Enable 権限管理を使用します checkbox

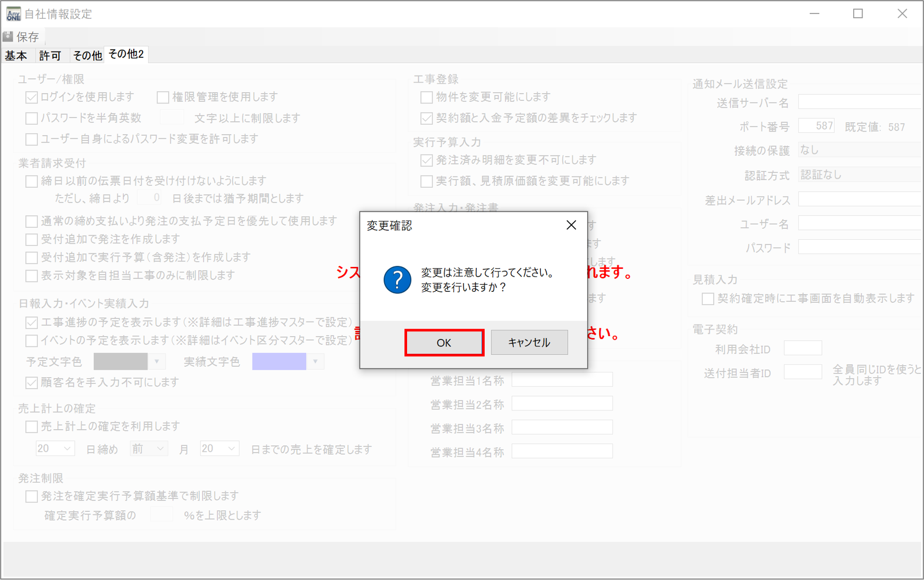pos(163,97)
